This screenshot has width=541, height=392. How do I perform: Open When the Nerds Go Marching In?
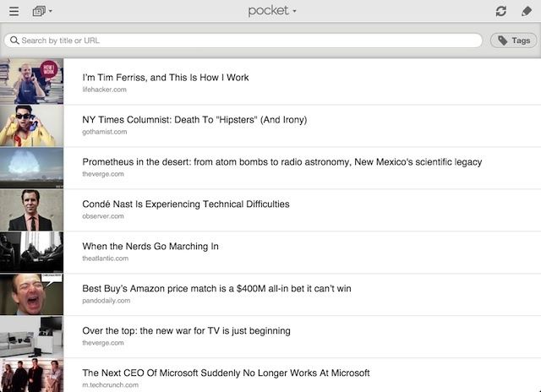150,247
